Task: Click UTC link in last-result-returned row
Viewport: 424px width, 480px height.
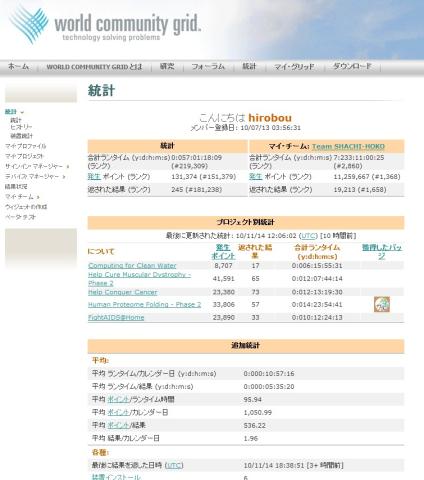Action: 174,465
